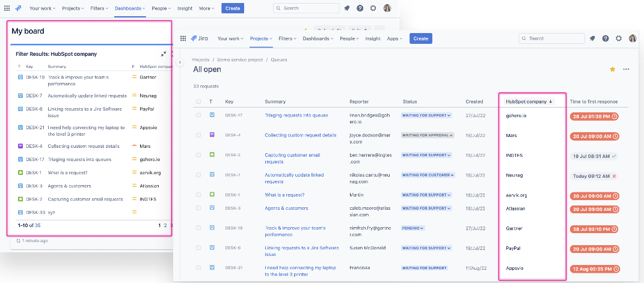Check the DESK-19 row checkbox in queue
644x283 pixels.
click(198, 228)
